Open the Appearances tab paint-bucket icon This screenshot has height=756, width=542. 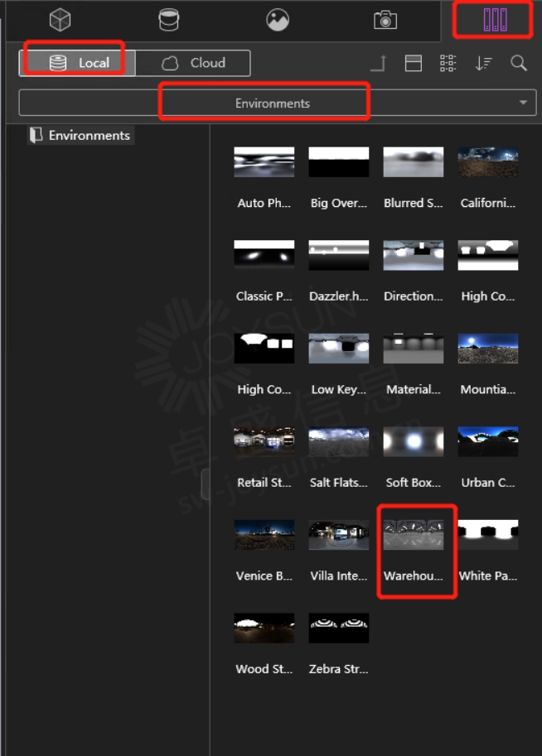[x=169, y=20]
